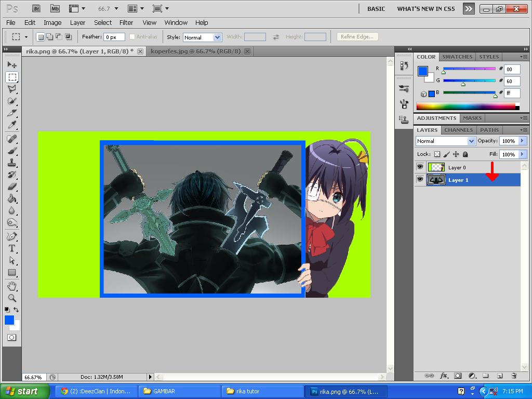Screen dimensions: 532x399
Task: Open Windows Start menu
Action: coord(24,391)
